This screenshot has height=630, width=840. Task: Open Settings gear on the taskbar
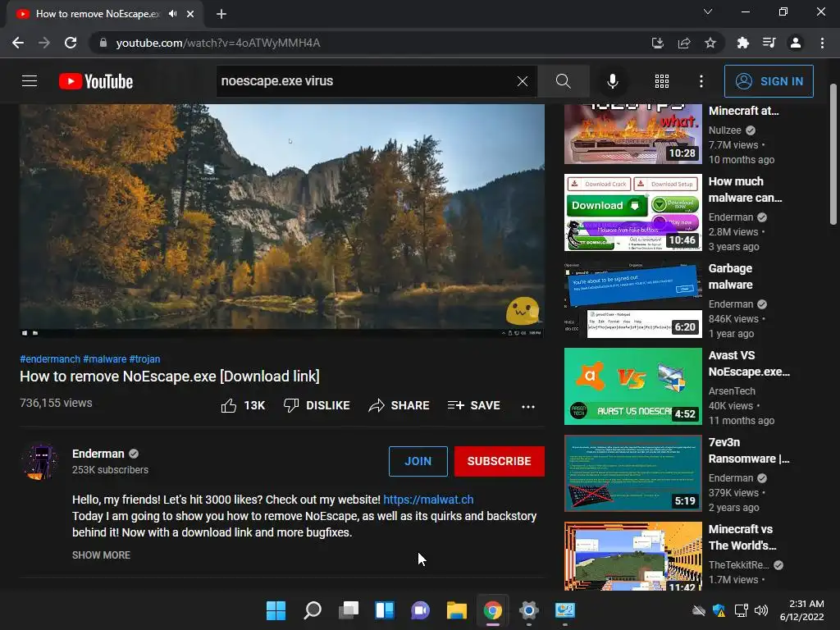pyautogui.click(x=529, y=610)
